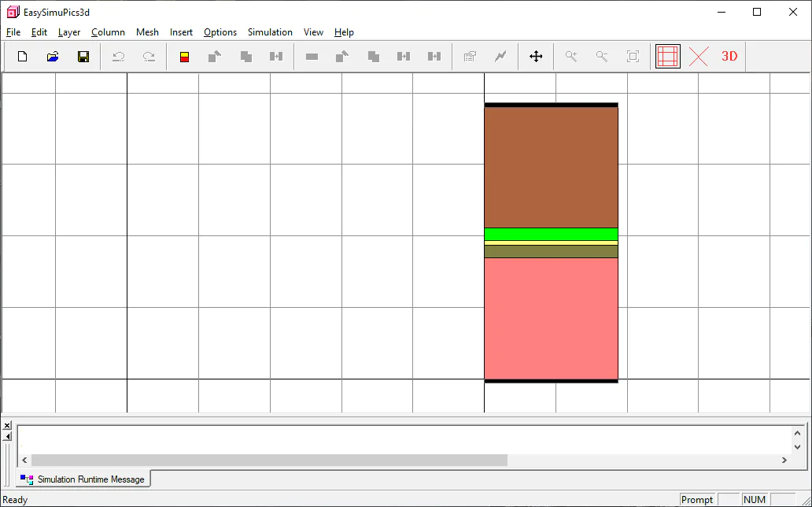
Task: Click the Redo arrow icon
Action: click(149, 57)
